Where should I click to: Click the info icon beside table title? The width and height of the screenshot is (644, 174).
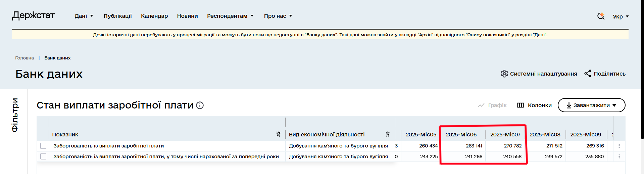[x=200, y=105]
